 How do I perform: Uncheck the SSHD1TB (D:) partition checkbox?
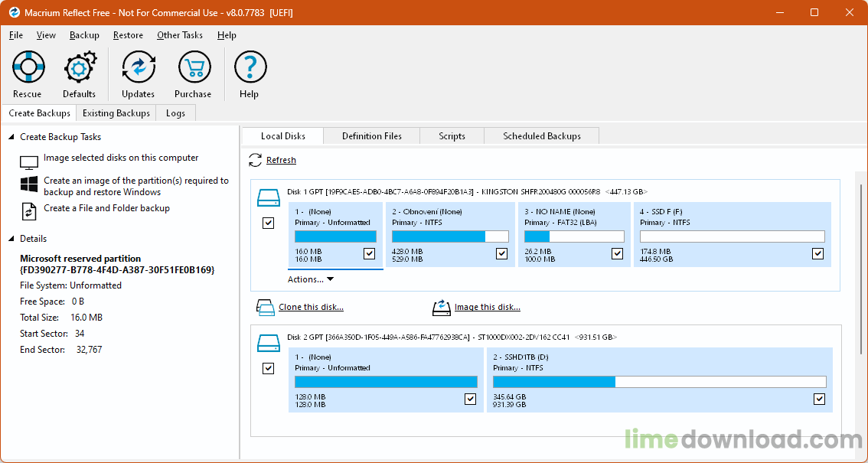(x=819, y=399)
